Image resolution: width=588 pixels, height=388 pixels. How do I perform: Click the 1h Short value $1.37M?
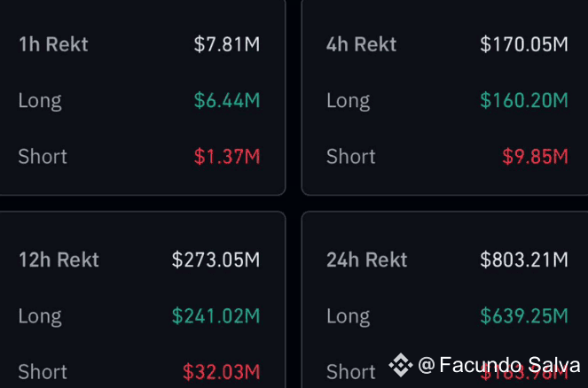coord(227,157)
